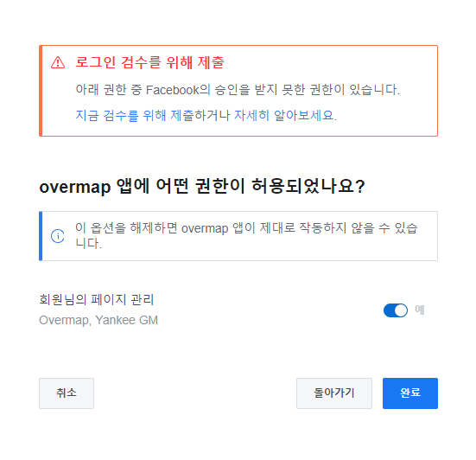Turn off the 회원님의 페이지 관리 toggle
Image resolution: width=476 pixels, height=460 pixels.
(x=396, y=310)
